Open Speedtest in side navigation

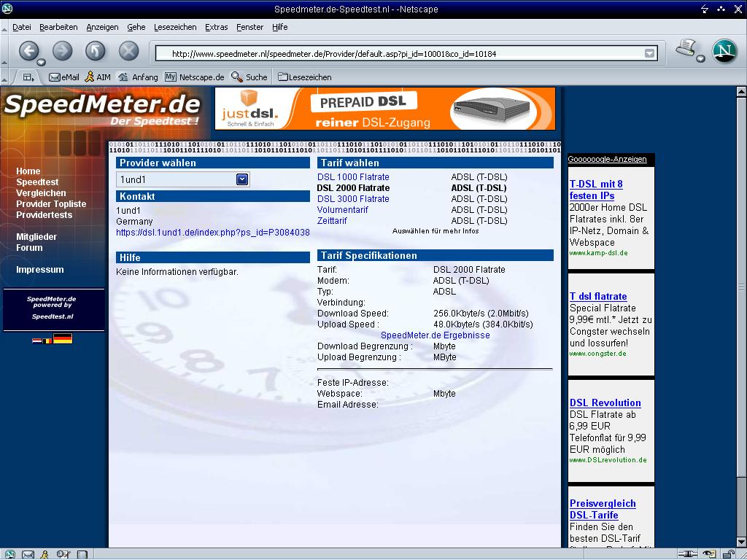(x=37, y=182)
